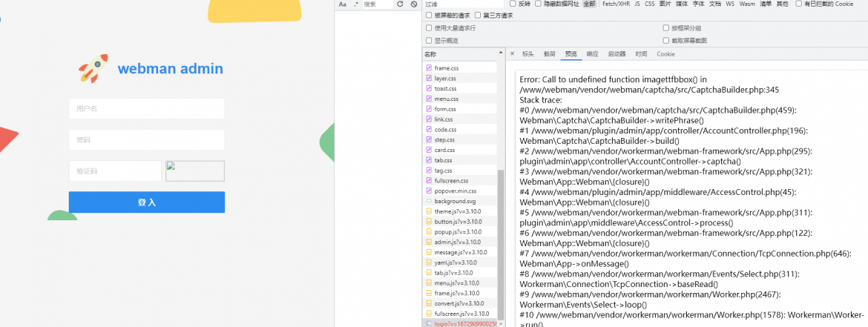868x327 pixels.
Task: Click CSS file icon beside form.css
Action: point(429,109)
